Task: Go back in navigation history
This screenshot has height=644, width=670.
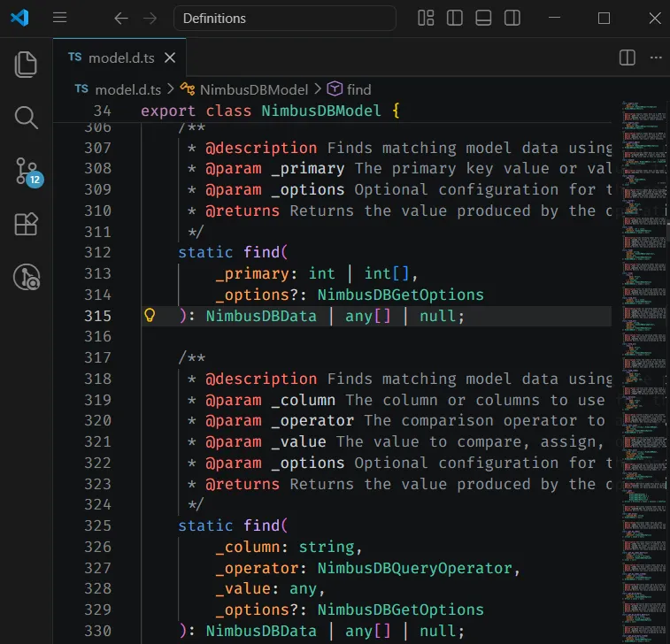Action: pos(121,19)
